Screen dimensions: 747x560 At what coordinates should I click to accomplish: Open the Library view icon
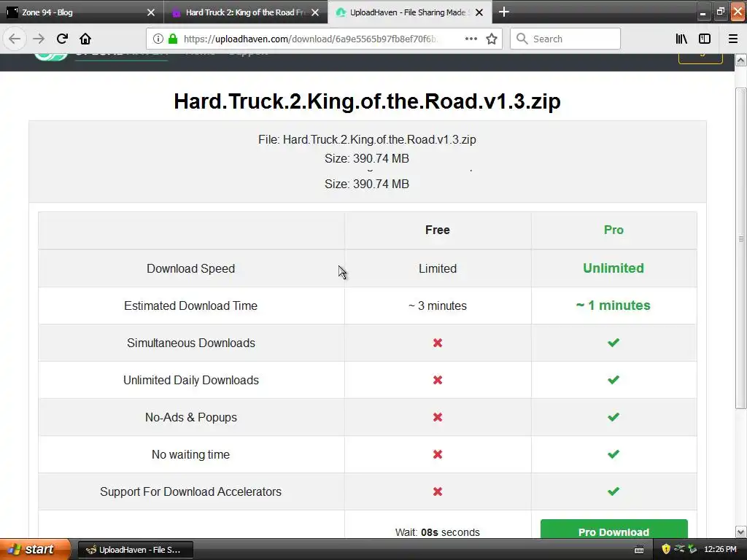point(681,39)
